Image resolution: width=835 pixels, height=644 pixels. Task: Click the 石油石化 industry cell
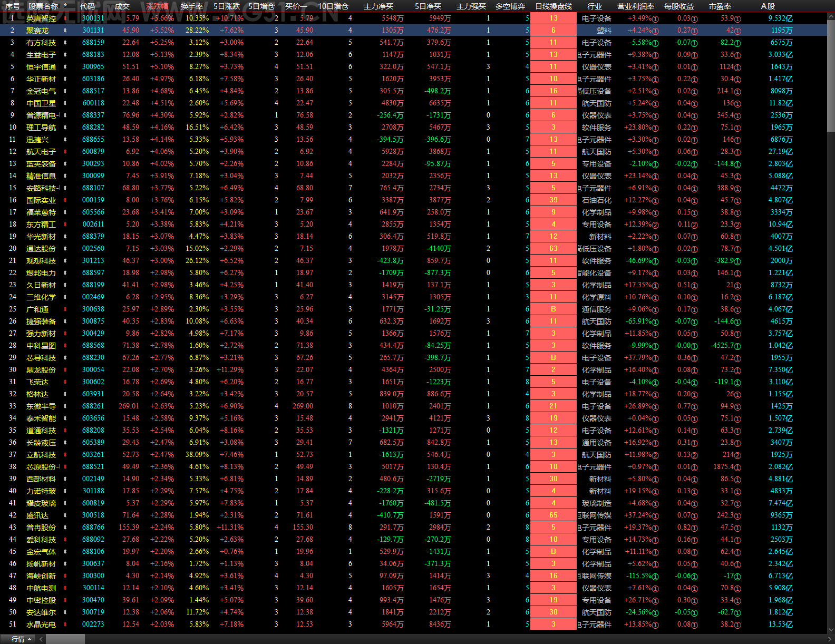coord(597,200)
